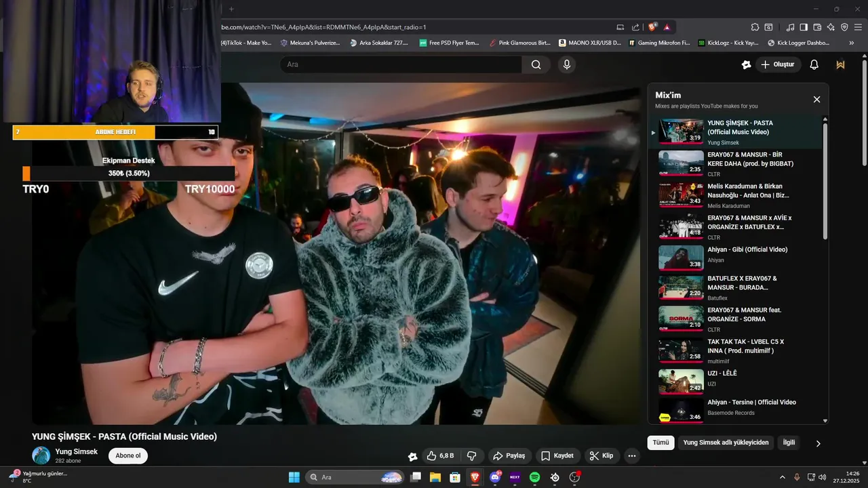The width and height of the screenshot is (868, 488).
Task: Close the Mix'im playlist panel
Action: pos(816,100)
